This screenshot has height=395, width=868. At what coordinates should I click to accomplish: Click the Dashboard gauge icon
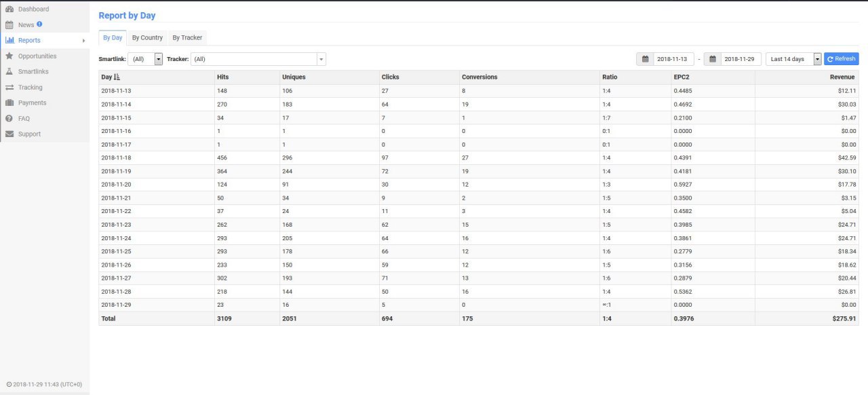pos(9,9)
